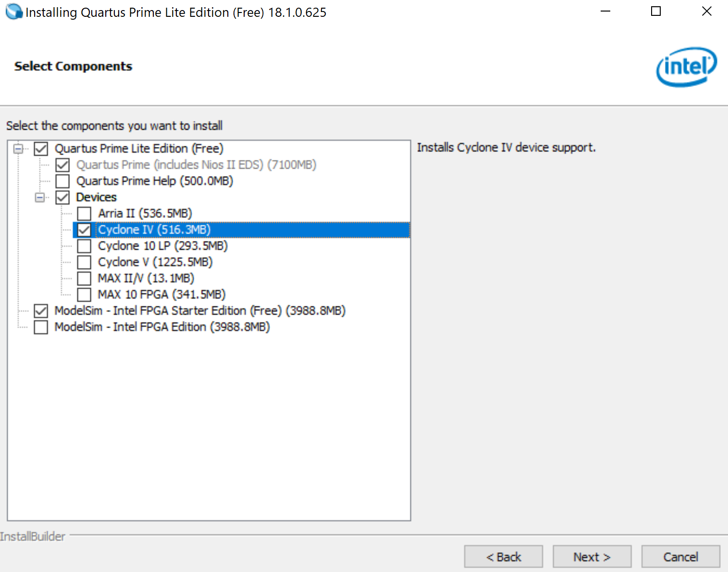Screen dimensions: 728x572
Task: Click the Intel logo
Action: coord(686,67)
